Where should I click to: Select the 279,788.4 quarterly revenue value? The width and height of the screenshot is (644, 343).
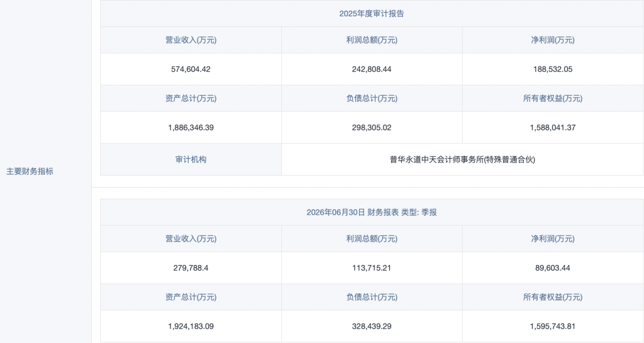(191, 268)
